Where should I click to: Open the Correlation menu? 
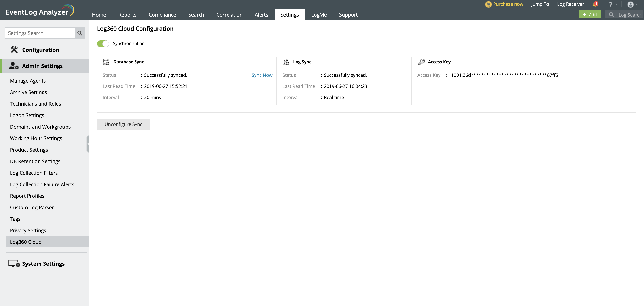pyautogui.click(x=229, y=15)
